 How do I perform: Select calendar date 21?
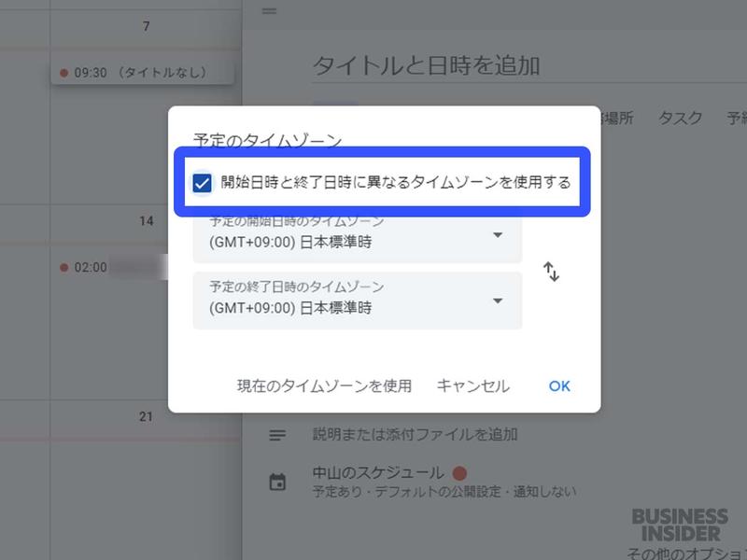146,416
